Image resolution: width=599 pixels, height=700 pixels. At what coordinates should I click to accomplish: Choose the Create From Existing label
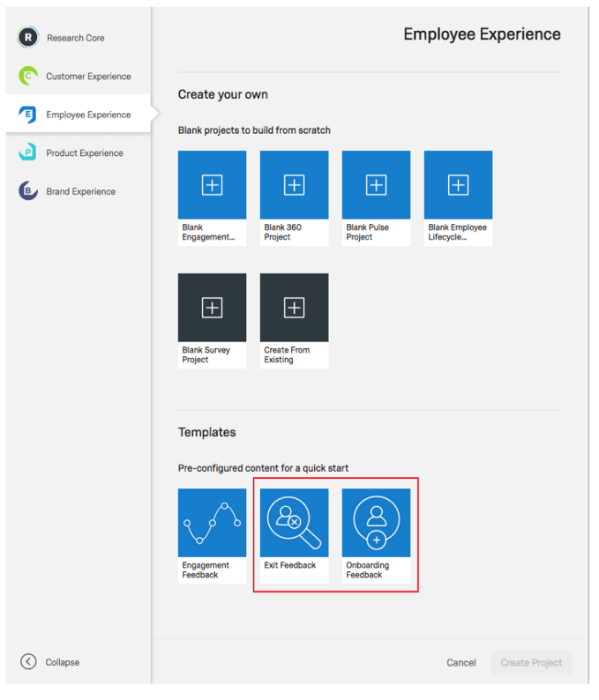tap(287, 355)
